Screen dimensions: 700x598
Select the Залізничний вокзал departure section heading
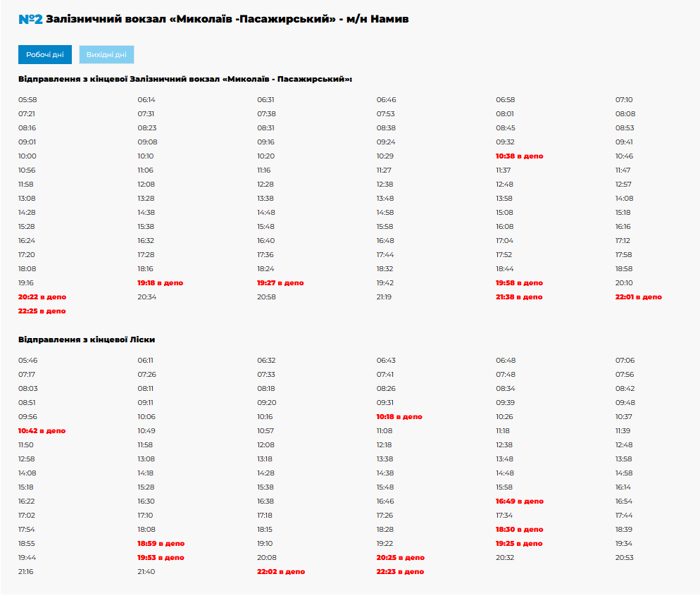click(185, 79)
